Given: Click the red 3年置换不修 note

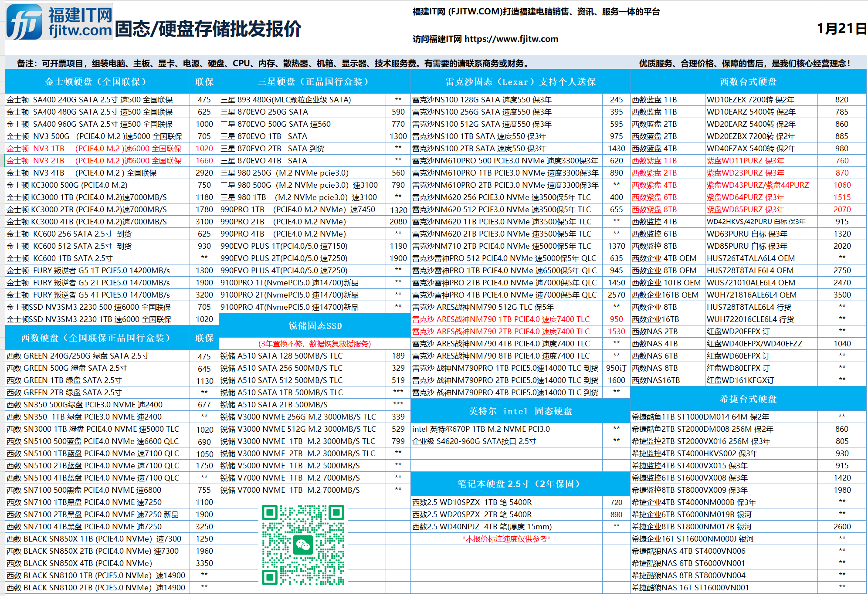Looking at the screenshot, I should (x=314, y=344).
